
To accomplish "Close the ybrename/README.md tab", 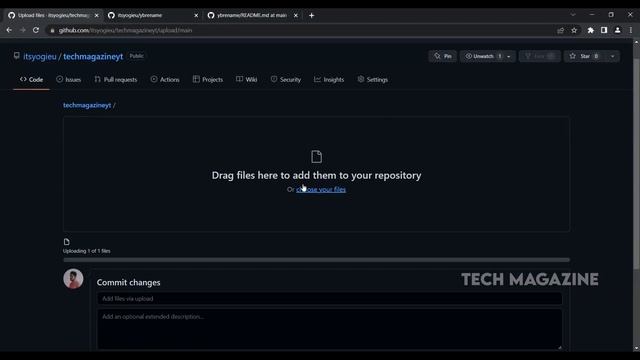I will [296, 16].
